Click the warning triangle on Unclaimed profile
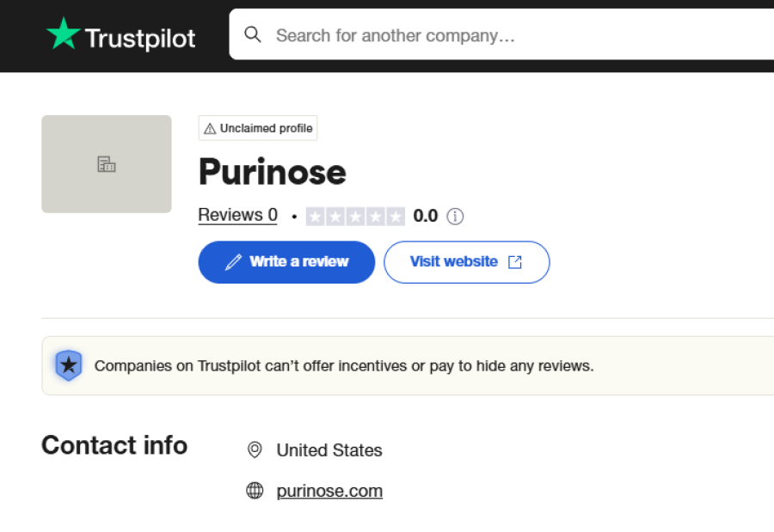The height and width of the screenshot is (532, 774). click(210, 129)
